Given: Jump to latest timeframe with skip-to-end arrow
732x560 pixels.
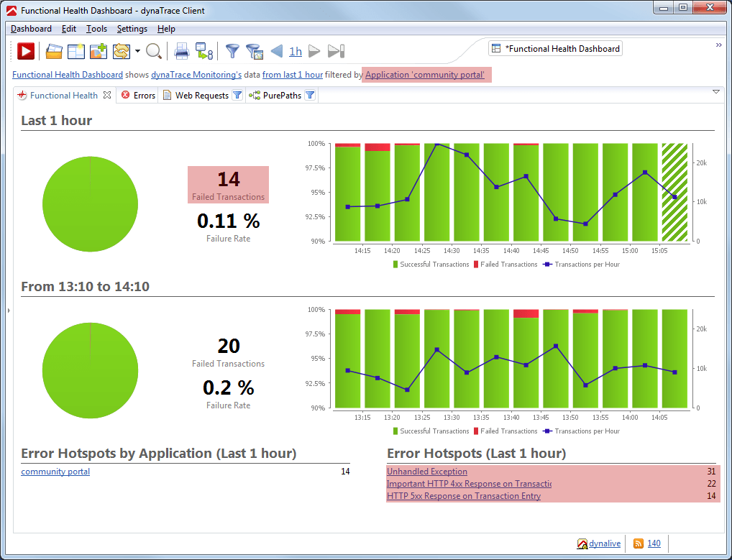Looking at the screenshot, I should 336,51.
